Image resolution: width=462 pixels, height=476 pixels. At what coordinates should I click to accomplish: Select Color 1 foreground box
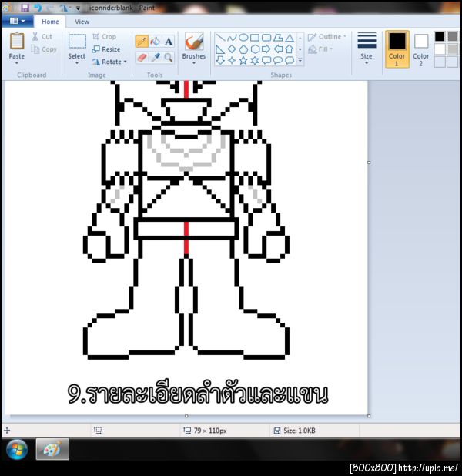[x=397, y=49]
